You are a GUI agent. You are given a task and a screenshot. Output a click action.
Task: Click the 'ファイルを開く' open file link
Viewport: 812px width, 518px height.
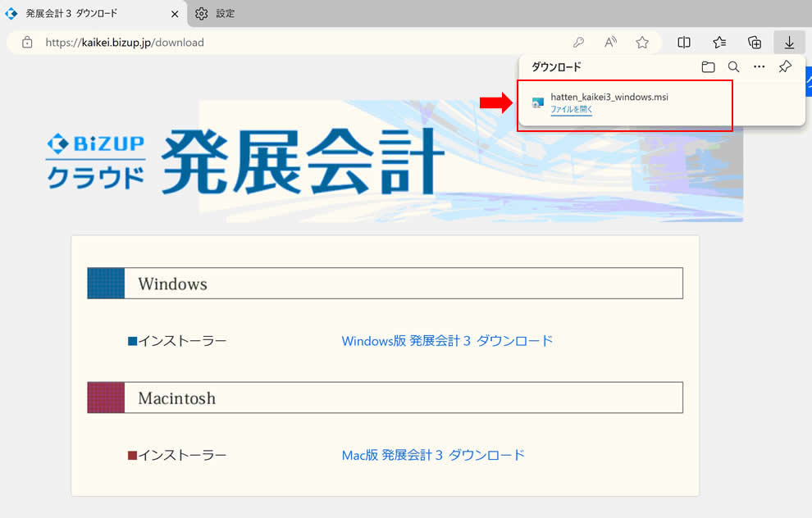click(x=571, y=109)
